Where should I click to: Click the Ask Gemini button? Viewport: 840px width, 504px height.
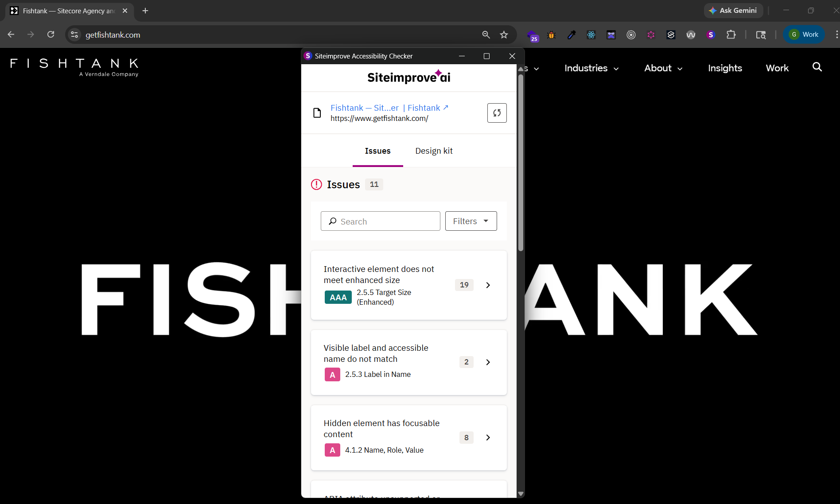click(x=733, y=10)
